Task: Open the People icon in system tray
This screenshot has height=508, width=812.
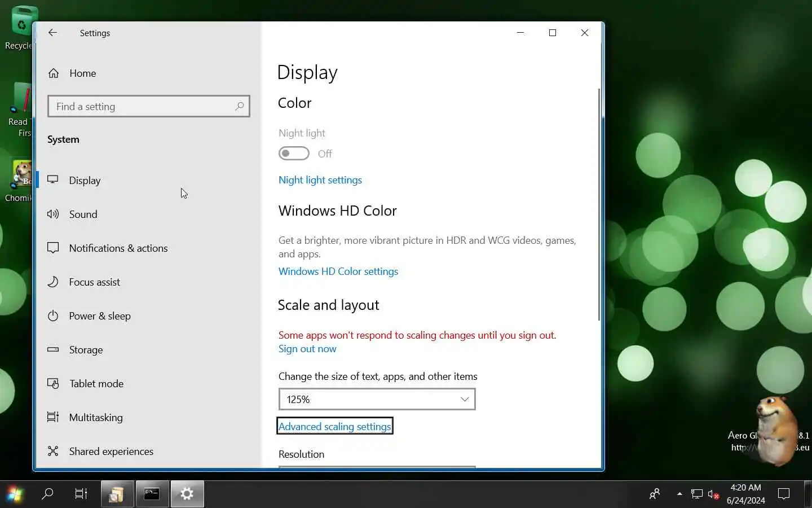Action: [x=654, y=494]
